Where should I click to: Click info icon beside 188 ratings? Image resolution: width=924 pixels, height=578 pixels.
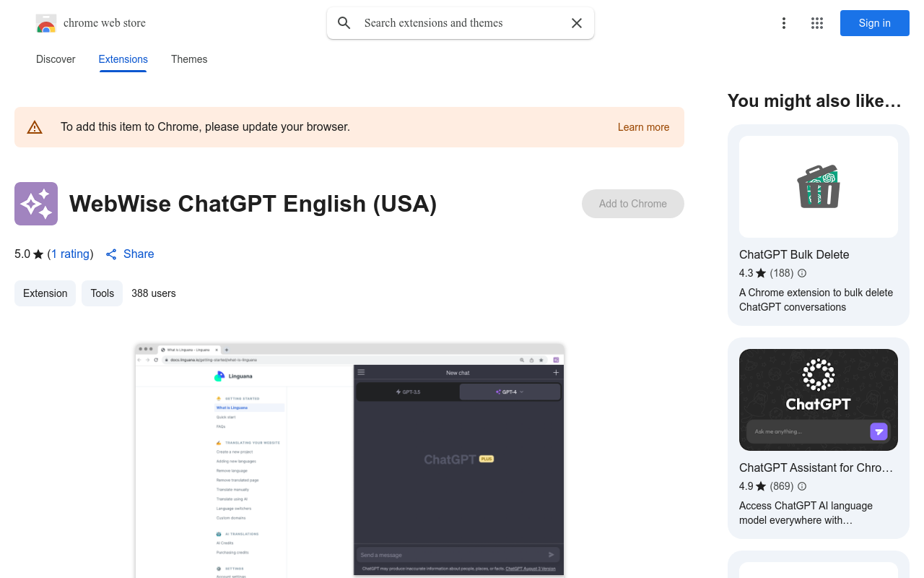coord(802,273)
